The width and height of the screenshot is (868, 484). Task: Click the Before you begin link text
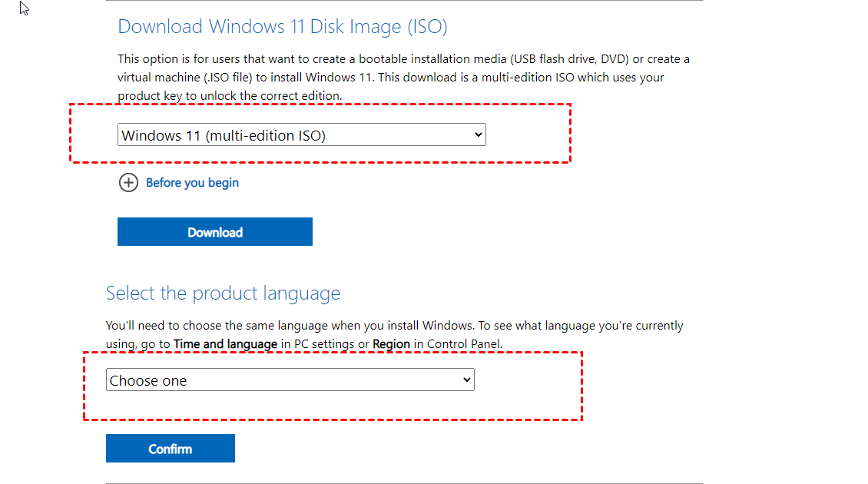tap(192, 183)
